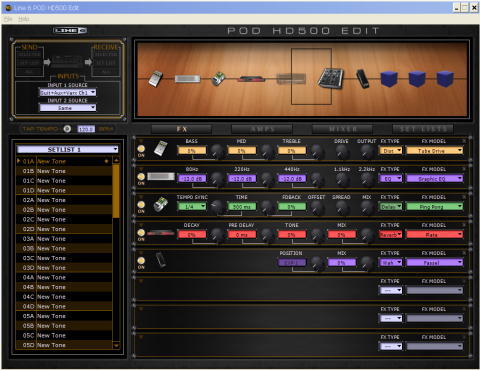The width and height of the screenshot is (480, 370).
Task: Click the Tap Tempo button
Action: click(x=67, y=129)
